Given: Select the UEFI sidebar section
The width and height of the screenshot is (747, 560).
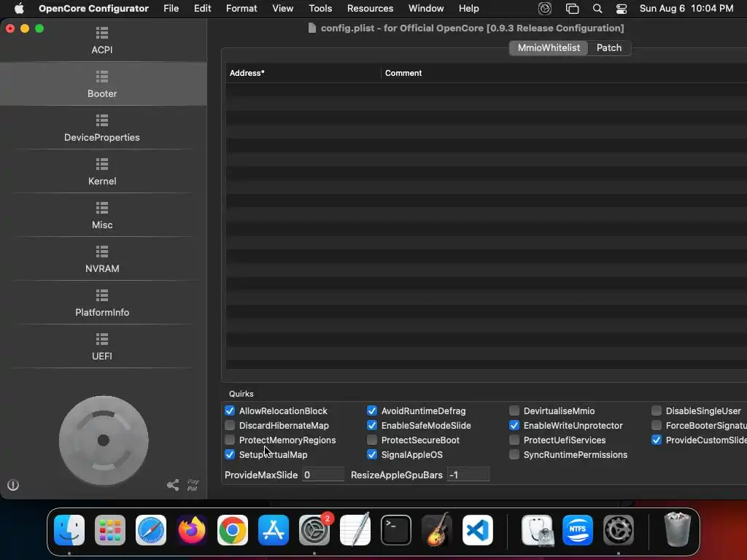Looking at the screenshot, I should tap(102, 347).
